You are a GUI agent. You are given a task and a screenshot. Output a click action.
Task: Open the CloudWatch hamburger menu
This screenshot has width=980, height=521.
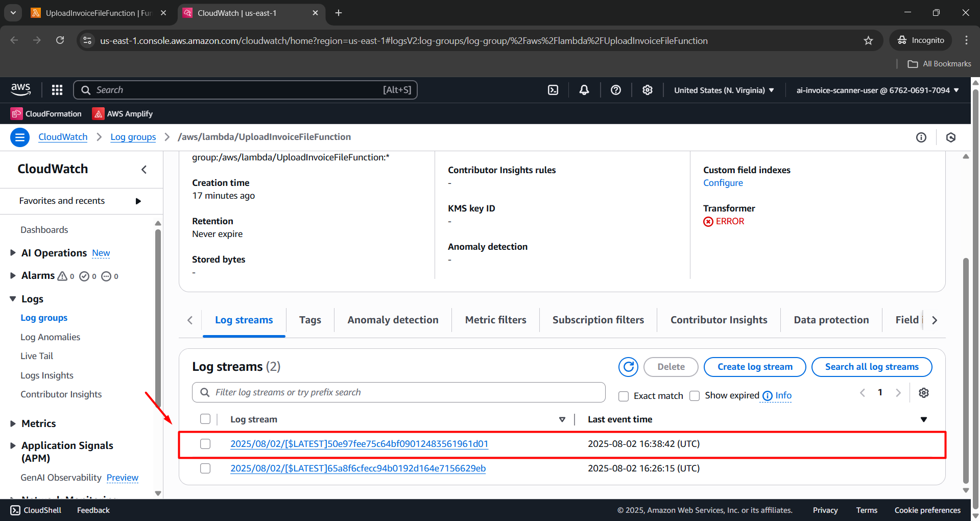coord(19,137)
